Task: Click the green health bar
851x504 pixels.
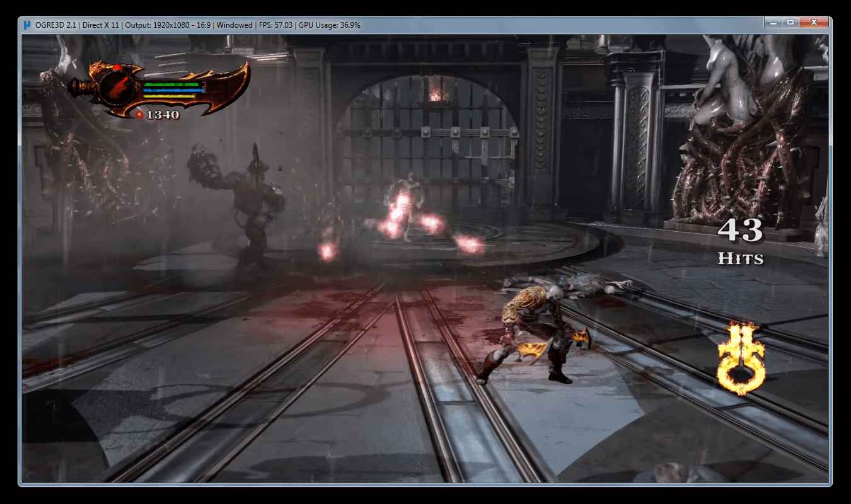Action: tap(171, 84)
